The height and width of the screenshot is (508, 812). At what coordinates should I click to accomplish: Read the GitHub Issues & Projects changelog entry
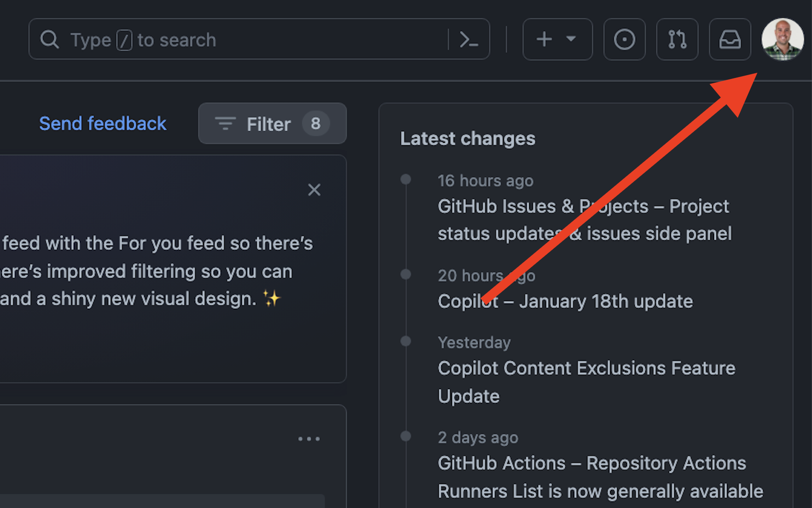[x=583, y=219]
